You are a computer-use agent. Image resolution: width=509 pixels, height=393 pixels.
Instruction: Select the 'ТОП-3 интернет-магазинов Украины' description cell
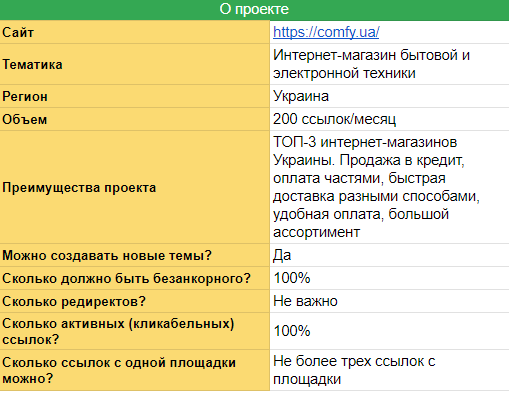coord(389,187)
